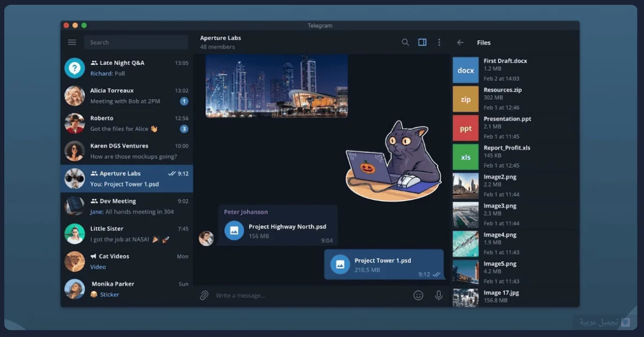Image resolution: width=644 pixels, height=337 pixels.
Task: Click the Image4.png file name
Action: [500, 235]
